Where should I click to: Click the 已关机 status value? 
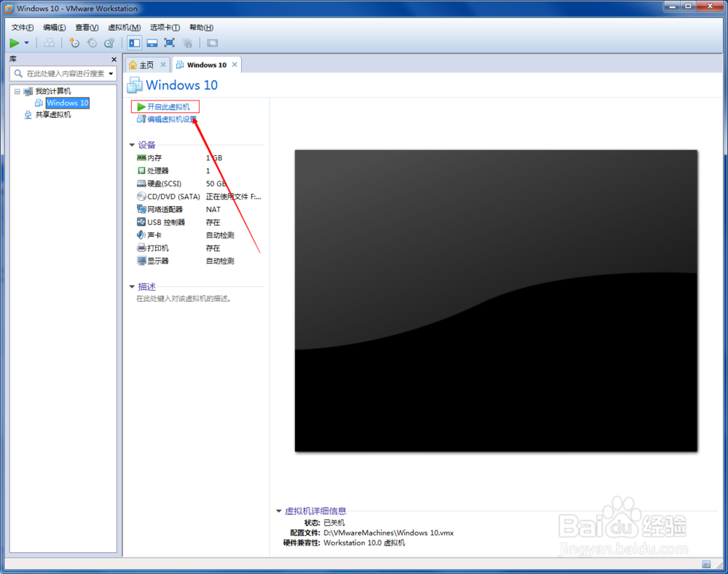click(x=334, y=523)
